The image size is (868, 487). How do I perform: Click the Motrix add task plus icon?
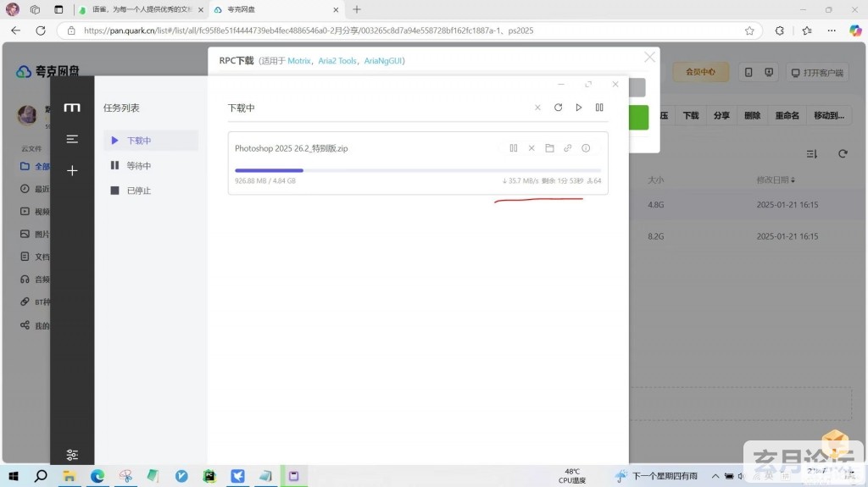(72, 170)
